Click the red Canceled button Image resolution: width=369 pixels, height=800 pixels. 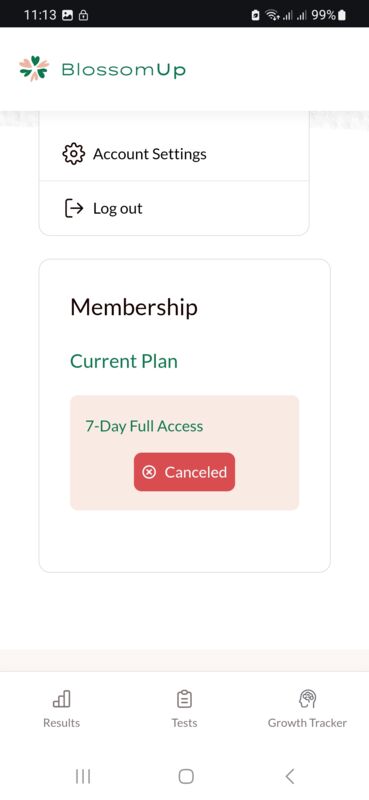click(x=184, y=472)
